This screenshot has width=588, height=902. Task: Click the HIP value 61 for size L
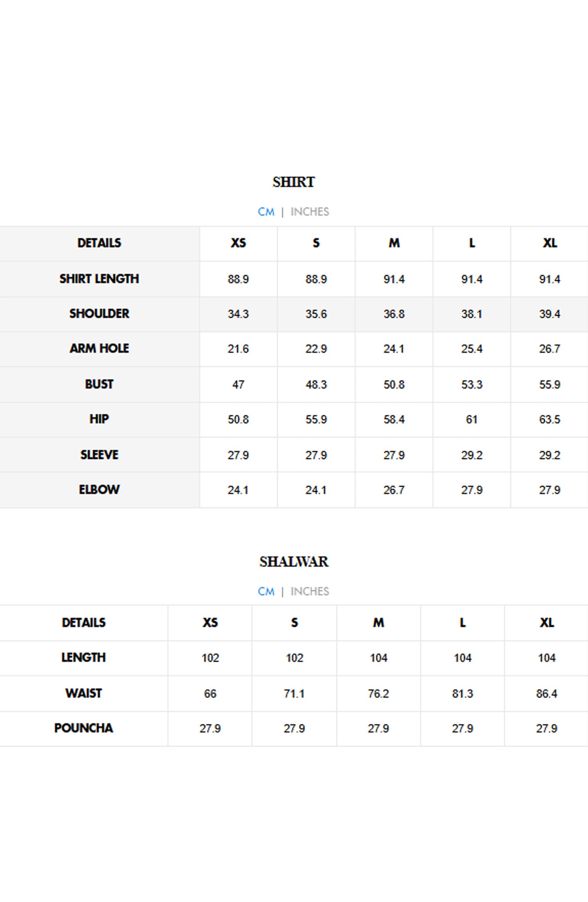472,420
